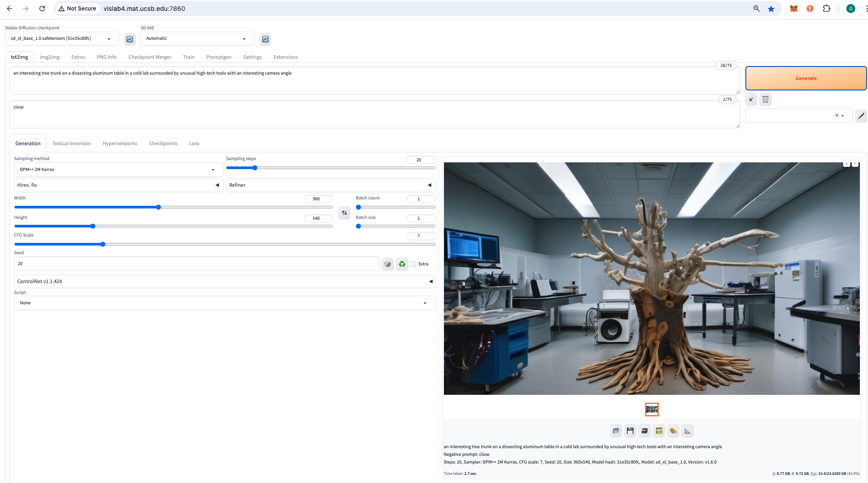868x483 pixels.
Task: Click the generated image thumbnail
Action: (652, 409)
